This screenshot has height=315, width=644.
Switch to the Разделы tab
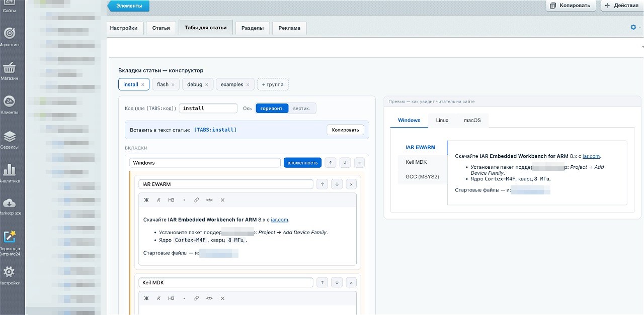pos(253,28)
